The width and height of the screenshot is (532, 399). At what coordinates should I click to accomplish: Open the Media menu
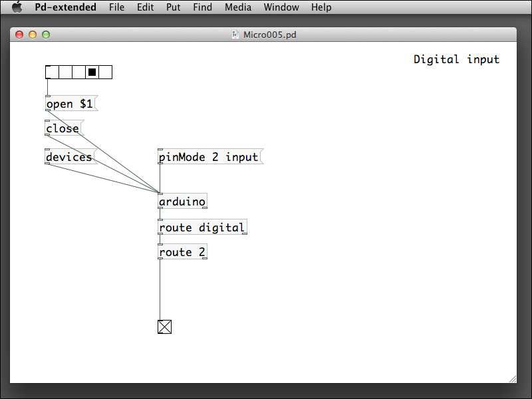(x=237, y=7)
